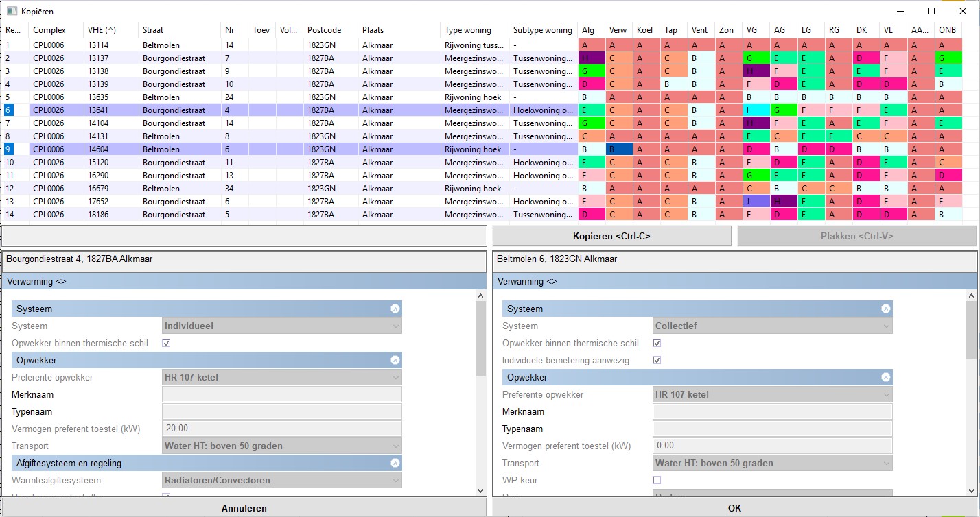Click scroll-up arrow of Beltmolen 6 panel
Screen dimensions: 980x517
coord(972,296)
